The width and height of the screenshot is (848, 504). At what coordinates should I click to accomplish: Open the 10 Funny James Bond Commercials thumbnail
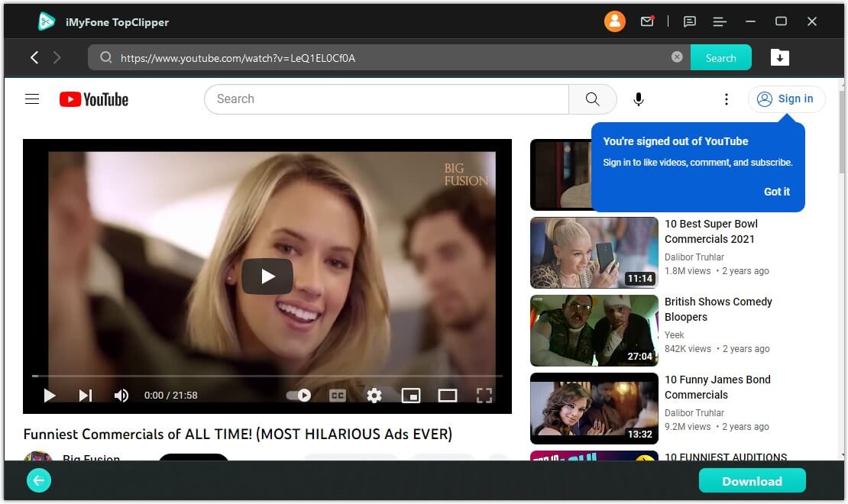click(594, 409)
